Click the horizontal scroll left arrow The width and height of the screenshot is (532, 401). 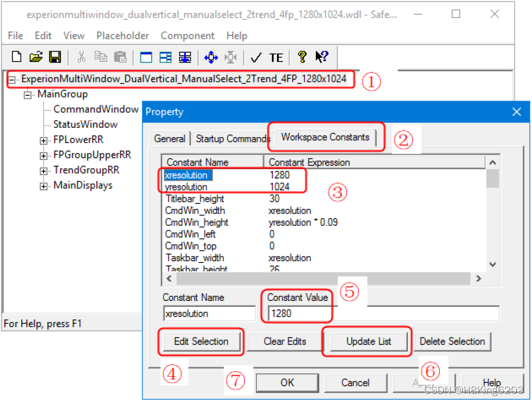(x=169, y=279)
